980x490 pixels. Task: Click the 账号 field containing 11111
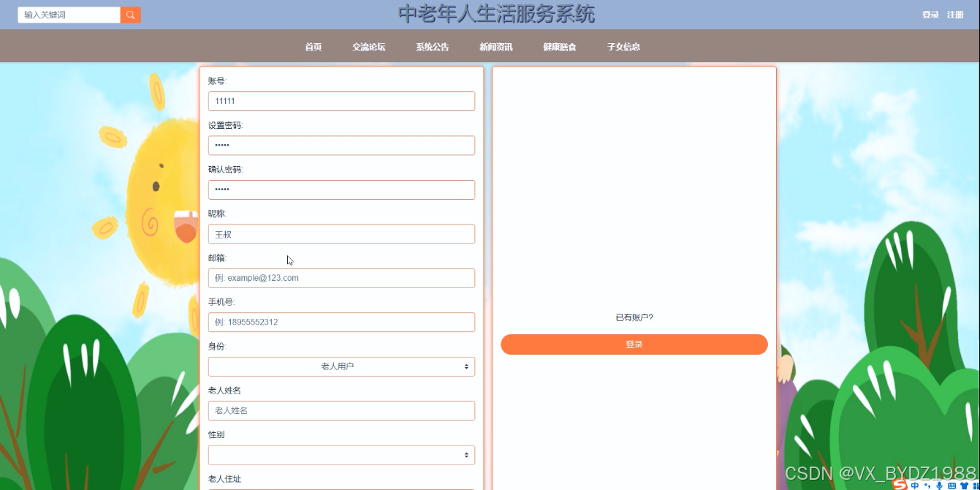click(341, 101)
